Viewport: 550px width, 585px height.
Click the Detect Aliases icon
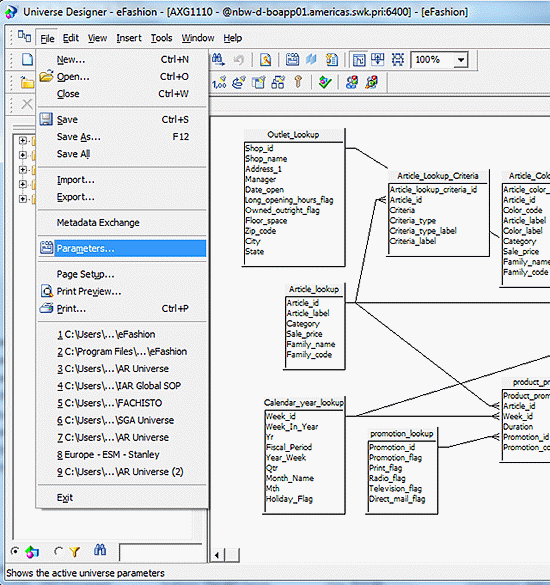[x=352, y=82]
